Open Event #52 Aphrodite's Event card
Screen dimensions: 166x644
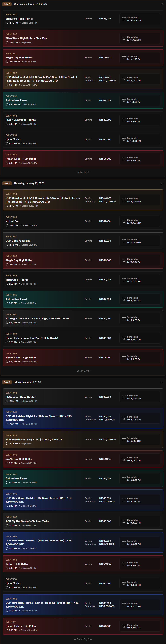[x=16, y=100]
